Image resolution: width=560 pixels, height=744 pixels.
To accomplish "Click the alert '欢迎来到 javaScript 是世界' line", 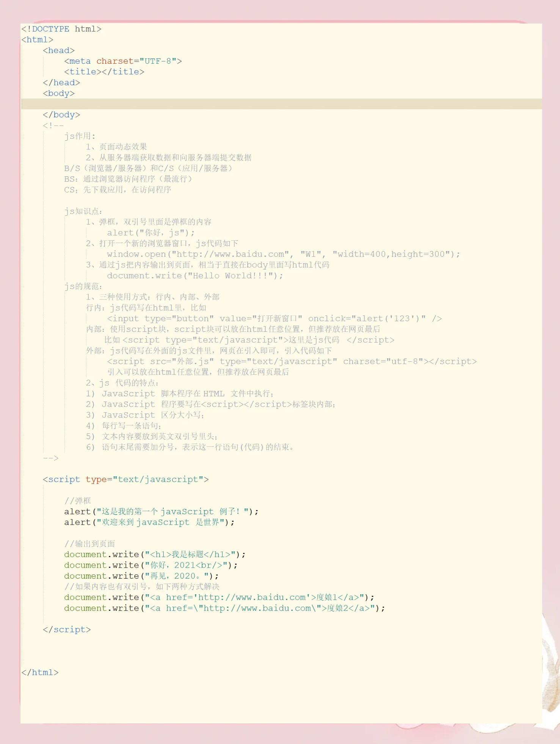I will pos(149,522).
